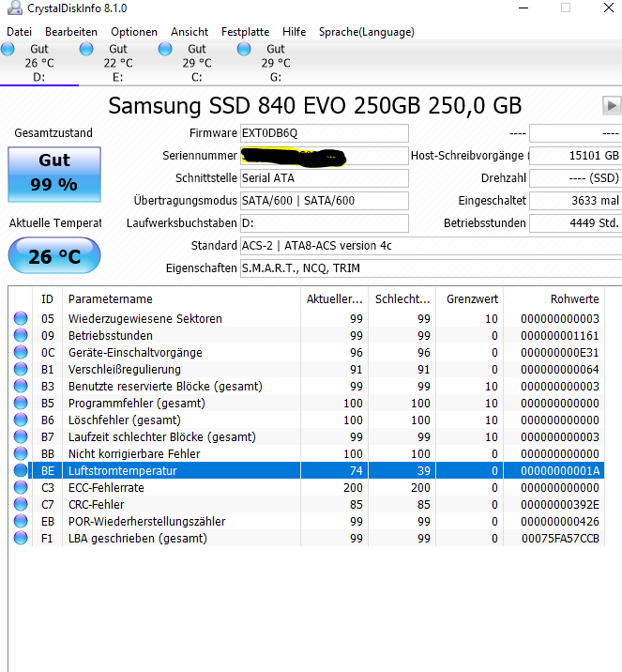The width and height of the screenshot is (622, 672).
Task: Click status orb of row B5 Programmfehler
Action: click(x=21, y=403)
